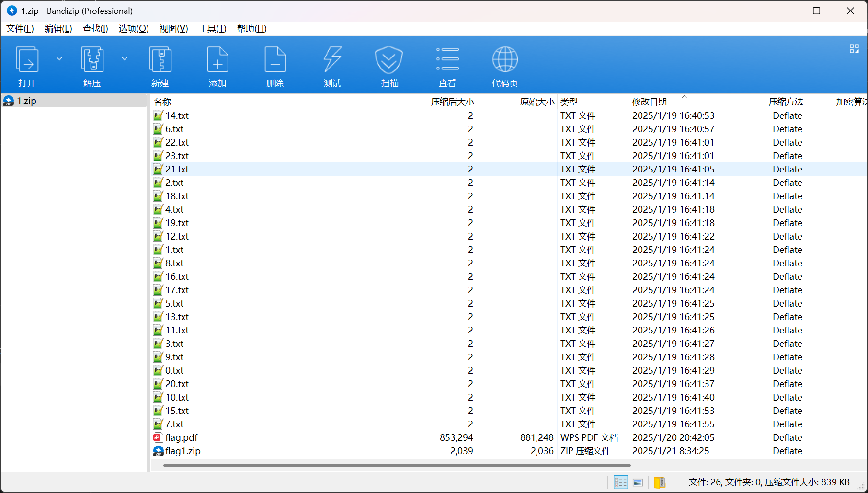
Task: Sort by the 类型 column header
Action: tap(593, 102)
